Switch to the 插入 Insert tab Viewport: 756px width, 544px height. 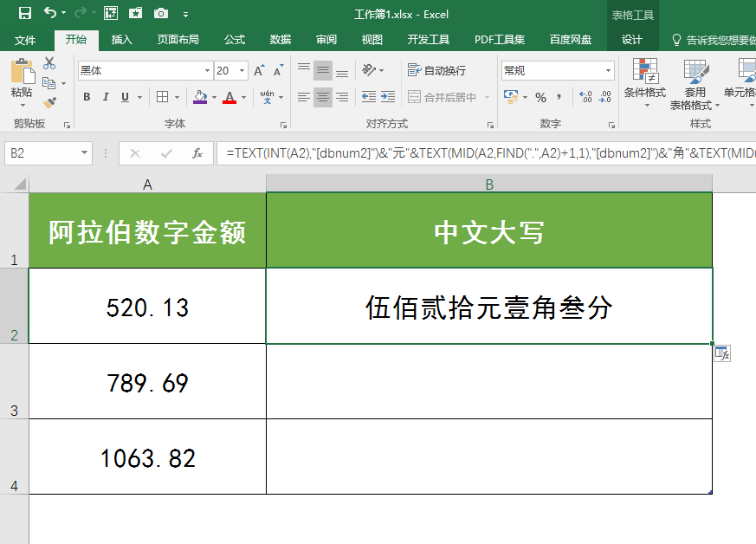pos(122,40)
